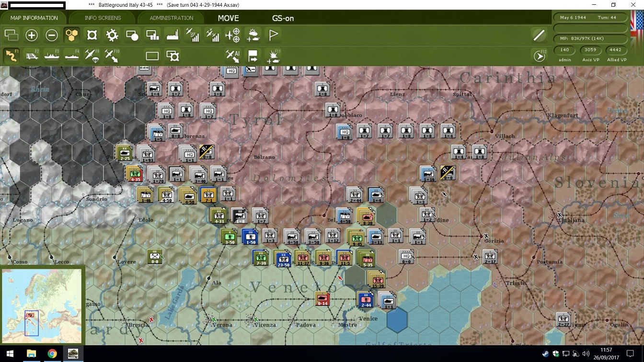Viewport: 644px width, 362px height.
Task: Select the 0-0 counter near Lovere
Action: (155, 257)
